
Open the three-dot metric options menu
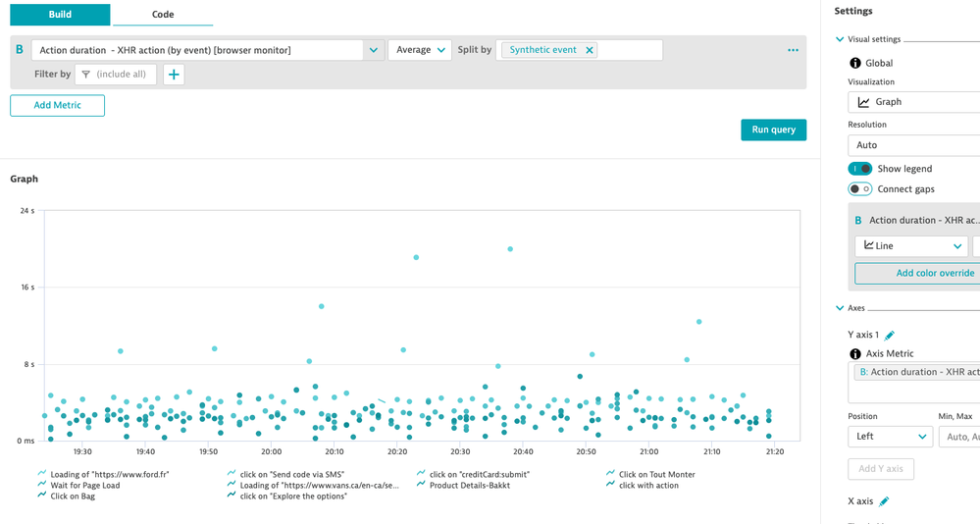coord(793,50)
